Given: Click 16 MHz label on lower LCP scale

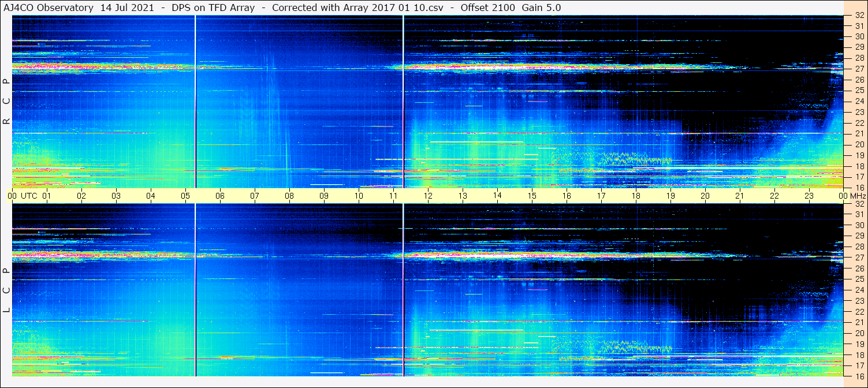Looking at the screenshot, I should [859, 376].
